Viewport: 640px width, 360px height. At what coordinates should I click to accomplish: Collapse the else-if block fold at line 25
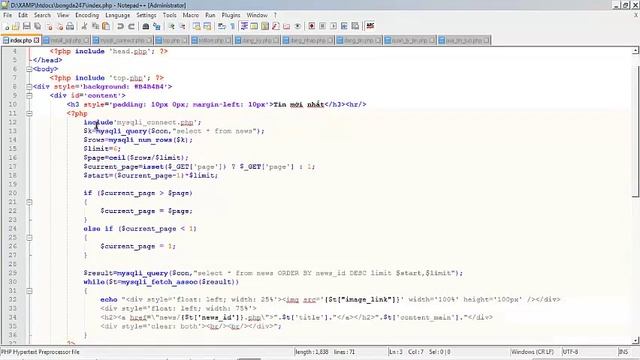click(29, 238)
